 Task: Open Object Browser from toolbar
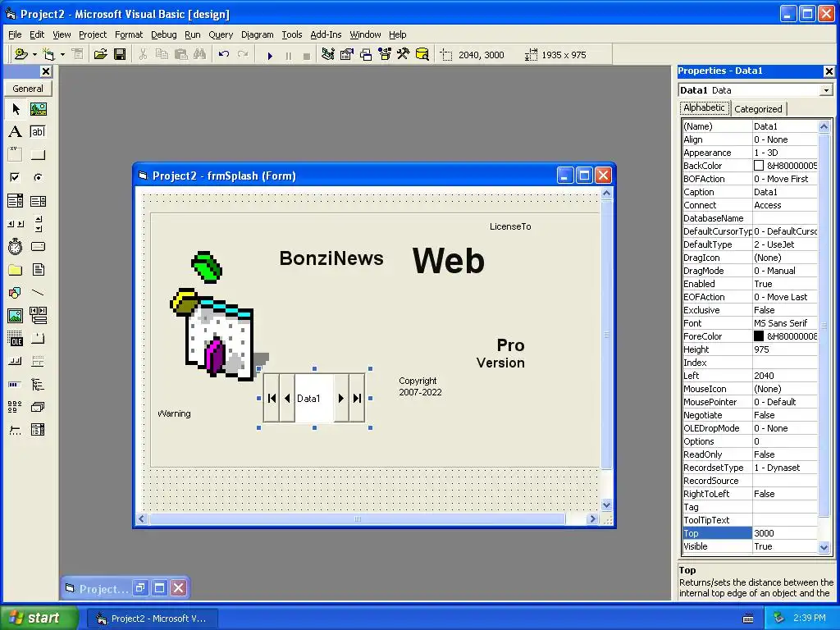[x=385, y=54]
